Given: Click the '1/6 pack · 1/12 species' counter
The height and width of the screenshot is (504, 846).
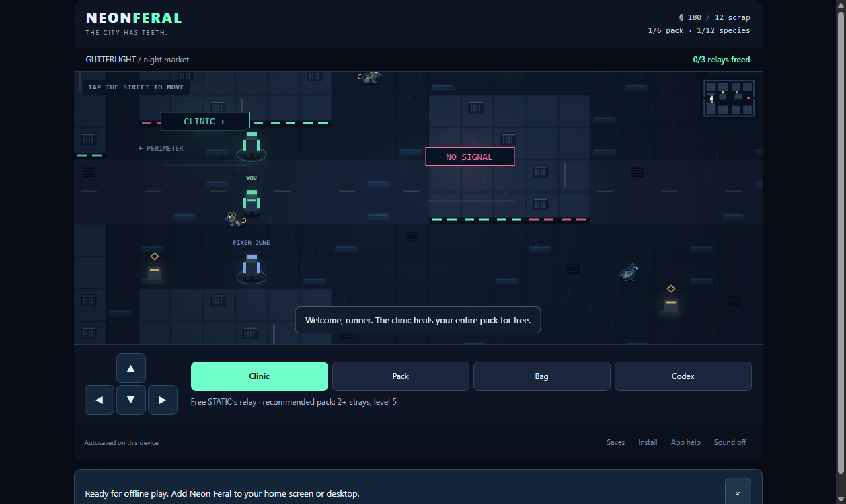Looking at the screenshot, I should point(699,30).
